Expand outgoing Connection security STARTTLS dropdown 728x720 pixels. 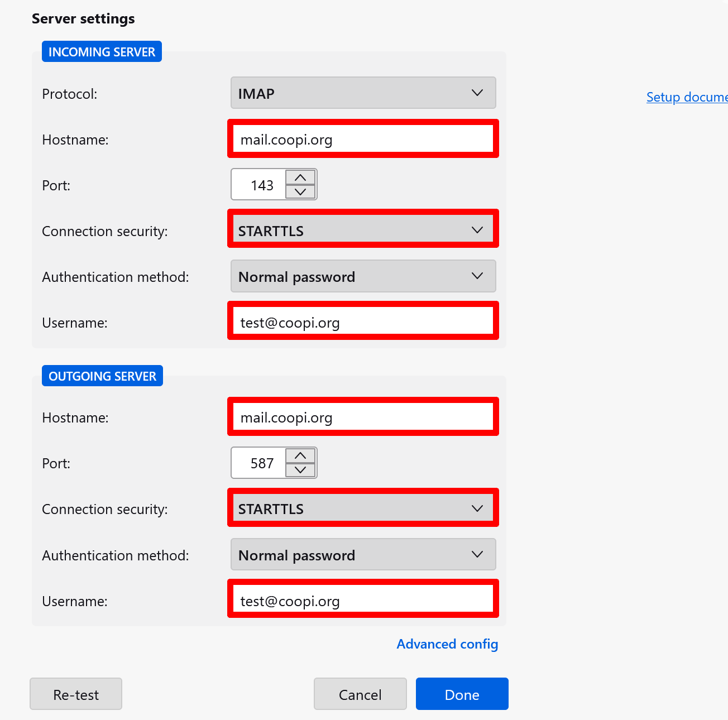coord(363,508)
